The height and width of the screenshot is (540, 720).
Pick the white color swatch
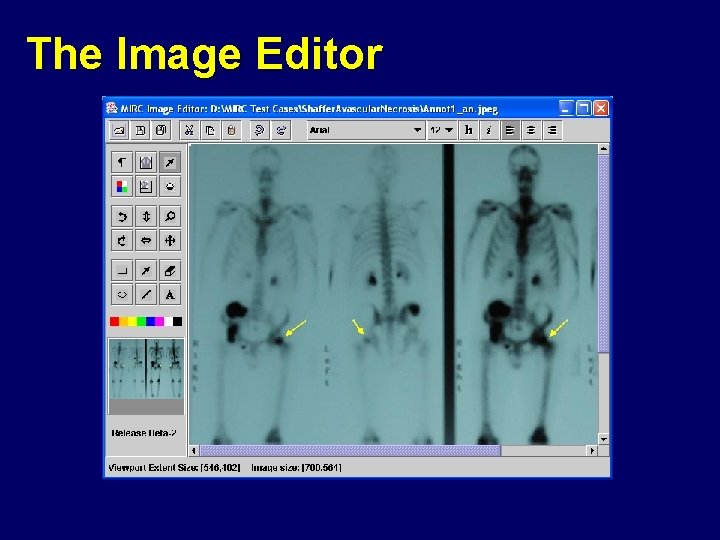click(169, 322)
